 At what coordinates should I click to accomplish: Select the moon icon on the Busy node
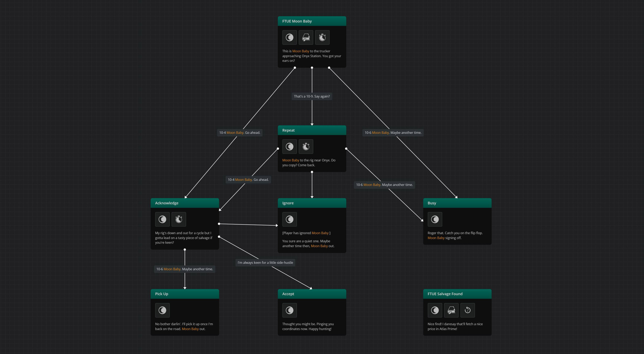[x=435, y=219]
